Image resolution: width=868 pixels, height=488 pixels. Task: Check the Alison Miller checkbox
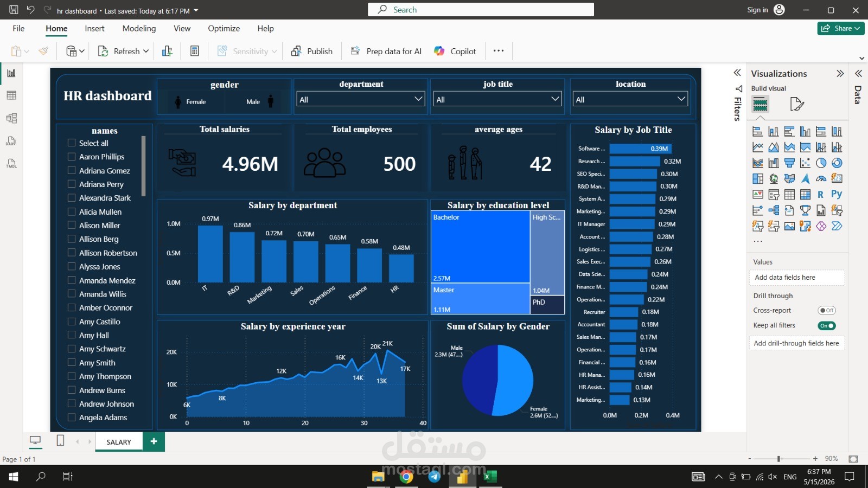point(72,225)
